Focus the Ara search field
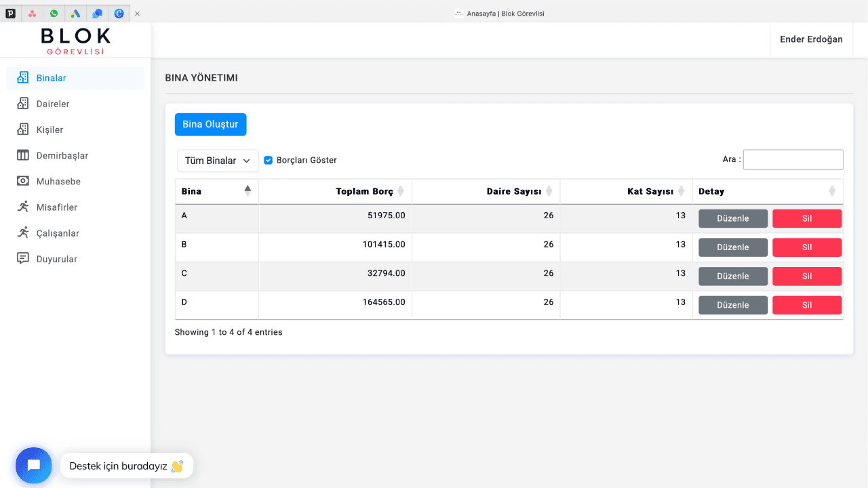The height and width of the screenshot is (488, 868). click(793, 159)
